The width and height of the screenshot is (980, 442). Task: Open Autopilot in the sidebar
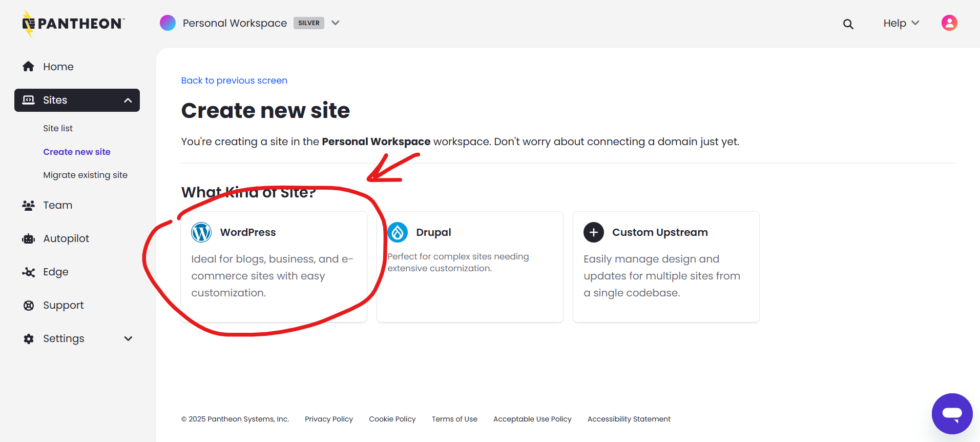(x=66, y=238)
